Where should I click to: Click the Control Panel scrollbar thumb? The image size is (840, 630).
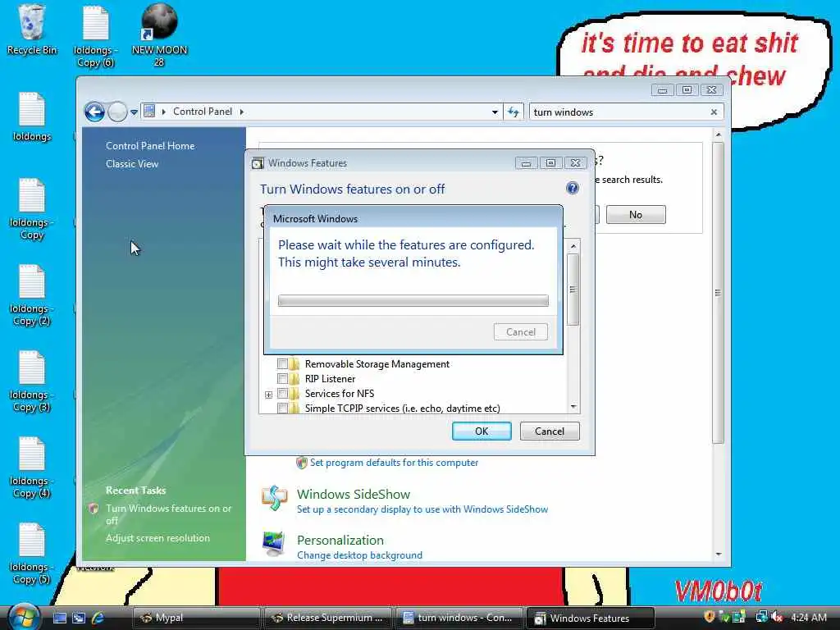click(x=719, y=293)
